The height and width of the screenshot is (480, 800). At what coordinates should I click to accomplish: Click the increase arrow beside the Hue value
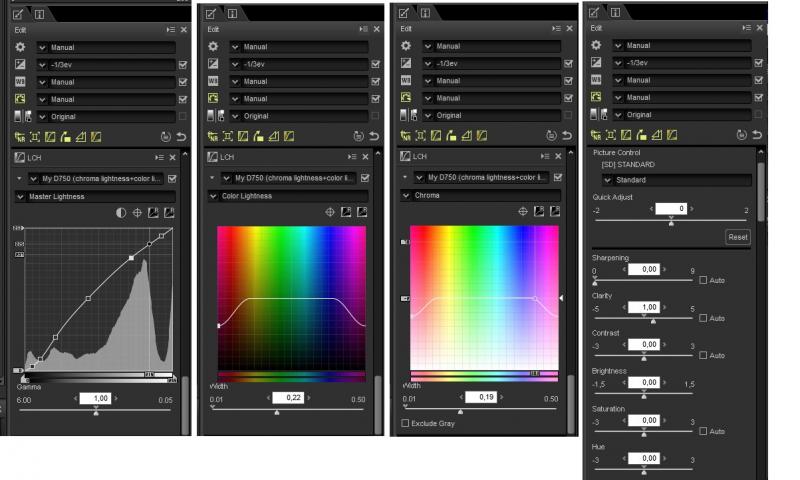(x=665, y=458)
